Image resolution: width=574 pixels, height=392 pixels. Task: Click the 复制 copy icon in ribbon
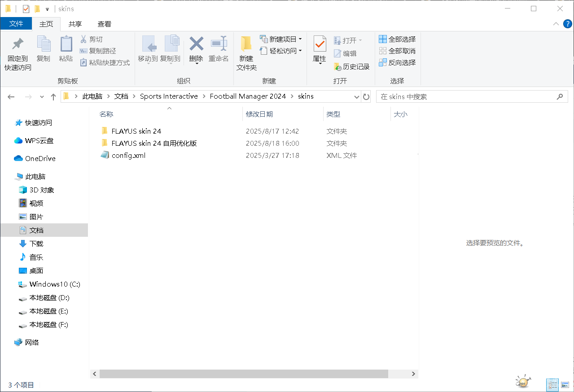coord(44,44)
